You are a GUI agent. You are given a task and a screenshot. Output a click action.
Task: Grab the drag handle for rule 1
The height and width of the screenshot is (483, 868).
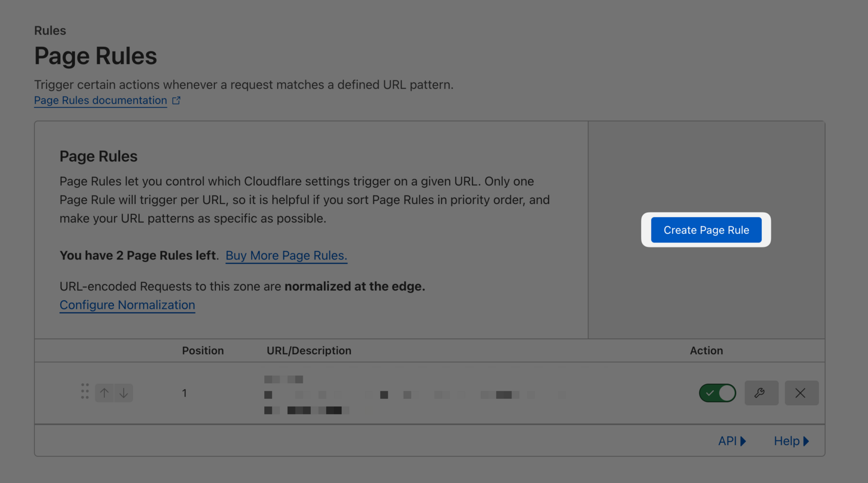click(85, 391)
